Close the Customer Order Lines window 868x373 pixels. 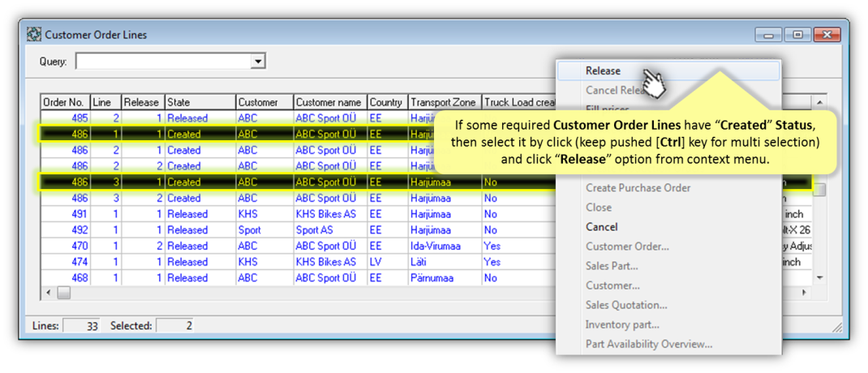click(827, 35)
